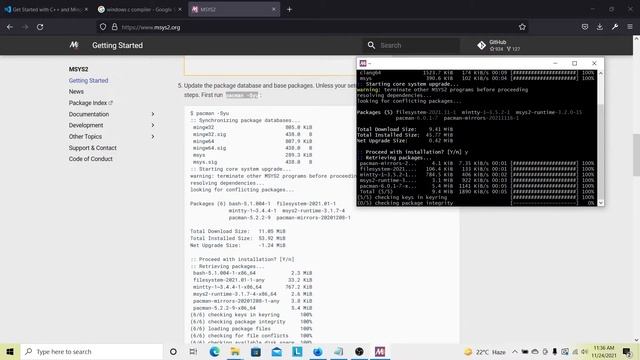This screenshot has height=360, width=640.
Task: Open the browser downloads panel
Action: click(x=600, y=27)
